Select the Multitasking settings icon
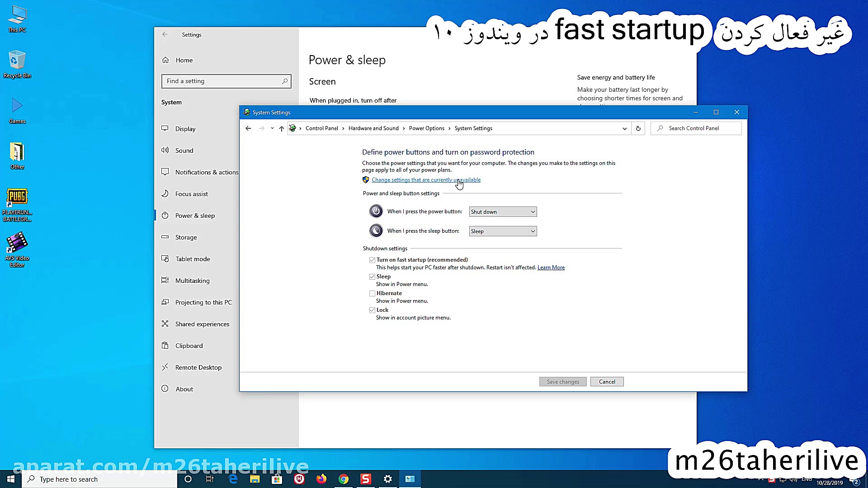The image size is (868, 488). coord(165,280)
